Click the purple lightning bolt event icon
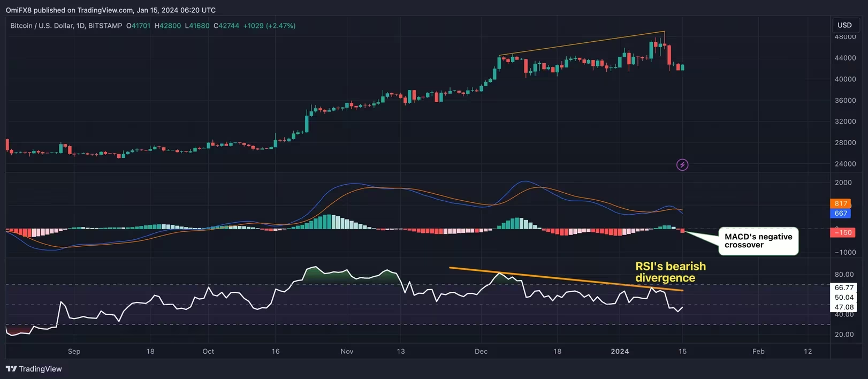The height and width of the screenshot is (379, 868). tap(682, 165)
